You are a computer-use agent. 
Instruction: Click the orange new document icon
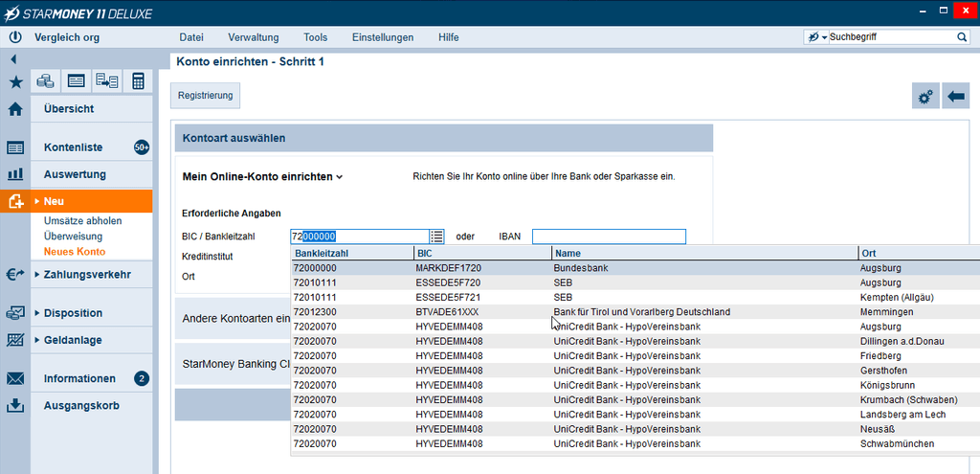pos(15,201)
